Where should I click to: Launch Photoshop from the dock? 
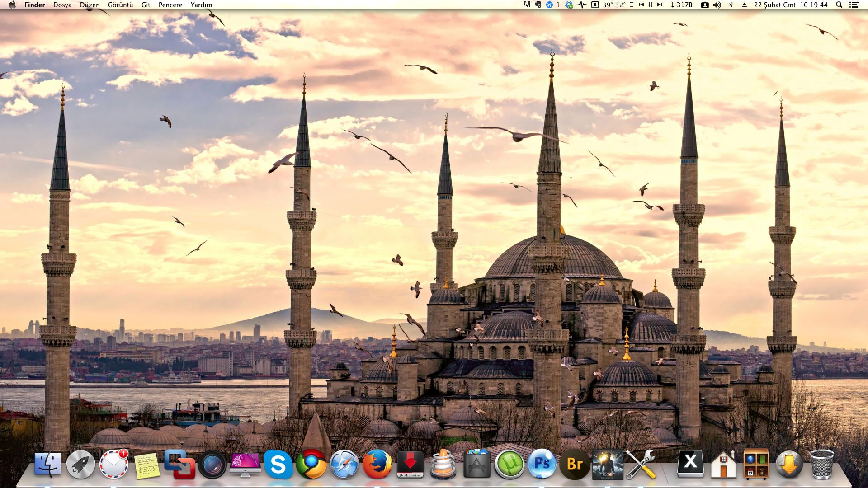(542, 464)
